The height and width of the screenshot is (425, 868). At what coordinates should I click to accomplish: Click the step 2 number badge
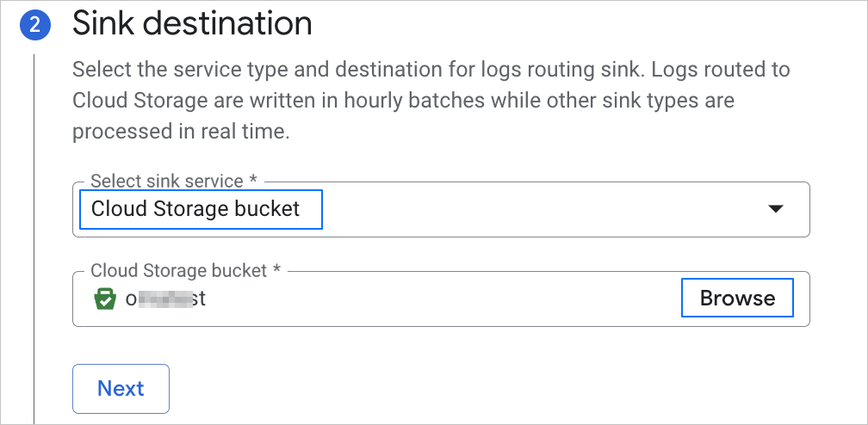(34, 24)
